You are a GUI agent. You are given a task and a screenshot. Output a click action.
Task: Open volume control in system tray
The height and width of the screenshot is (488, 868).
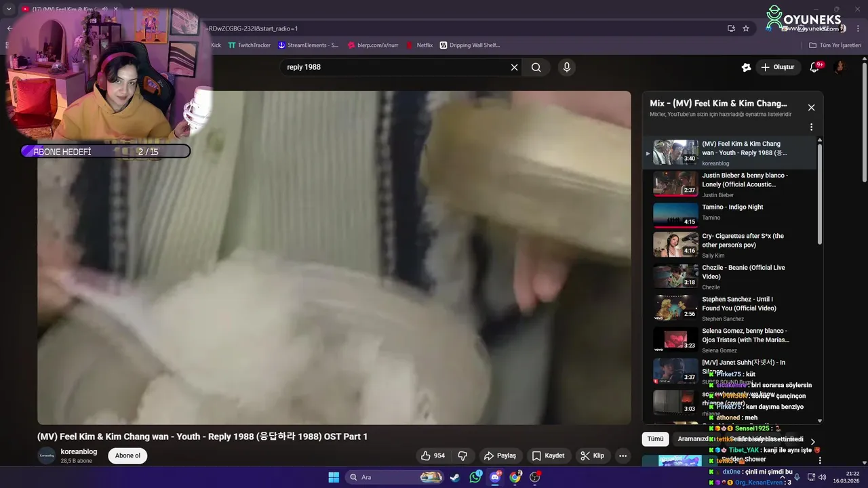[x=822, y=477]
